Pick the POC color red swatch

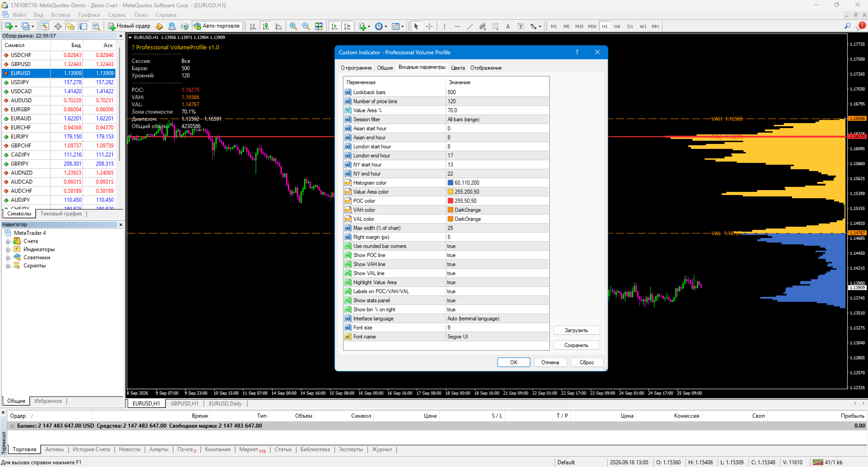click(450, 201)
